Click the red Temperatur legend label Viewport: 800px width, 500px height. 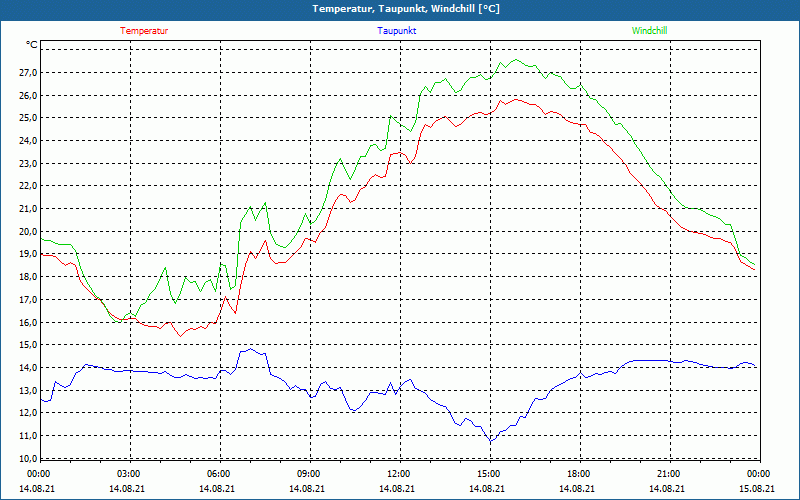pyautogui.click(x=144, y=31)
